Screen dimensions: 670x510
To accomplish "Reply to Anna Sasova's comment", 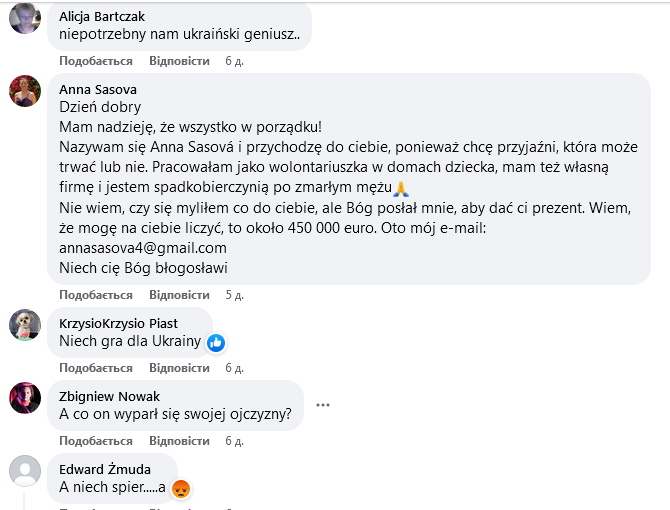I will [x=179, y=295].
